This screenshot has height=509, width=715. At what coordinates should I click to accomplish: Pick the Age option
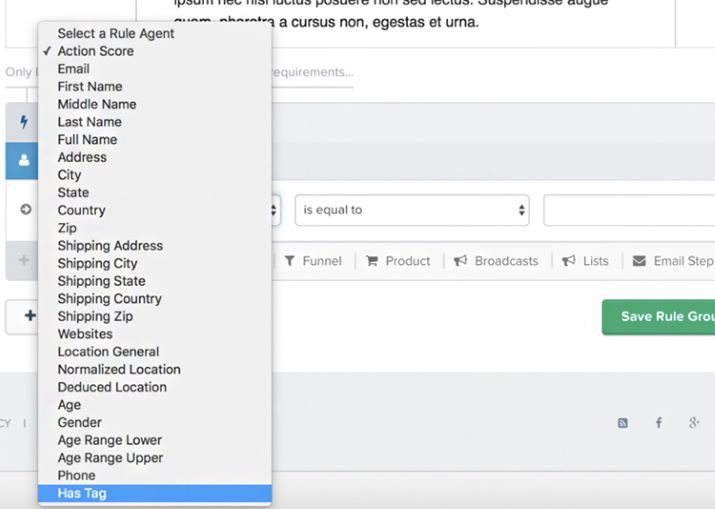pyautogui.click(x=155, y=405)
